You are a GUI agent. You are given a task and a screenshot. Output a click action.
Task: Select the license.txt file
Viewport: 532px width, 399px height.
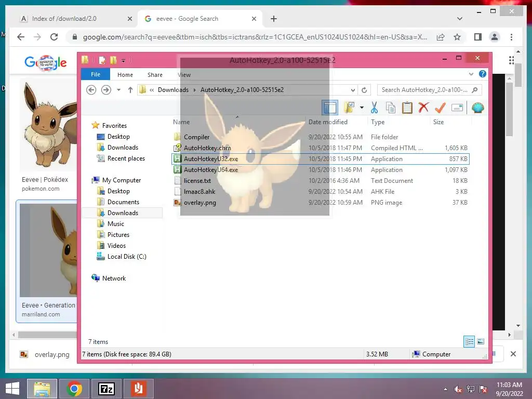[197, 180]
